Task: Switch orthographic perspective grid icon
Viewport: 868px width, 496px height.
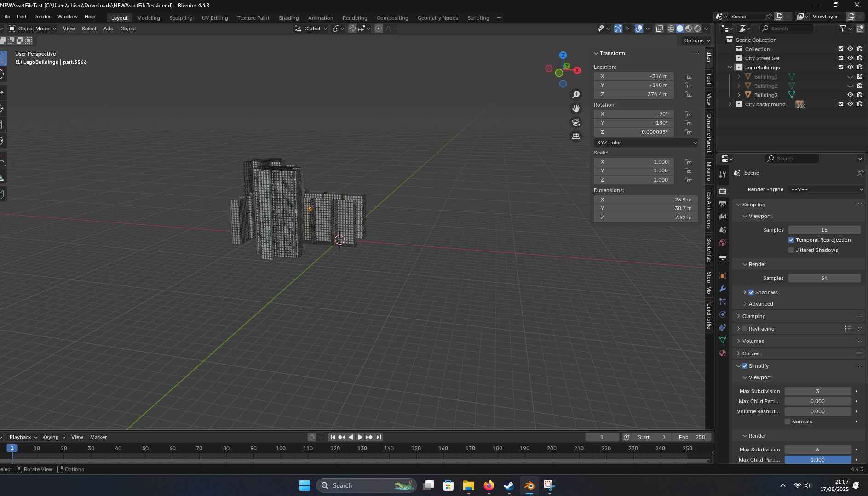Action: click(x=576, y=136)
